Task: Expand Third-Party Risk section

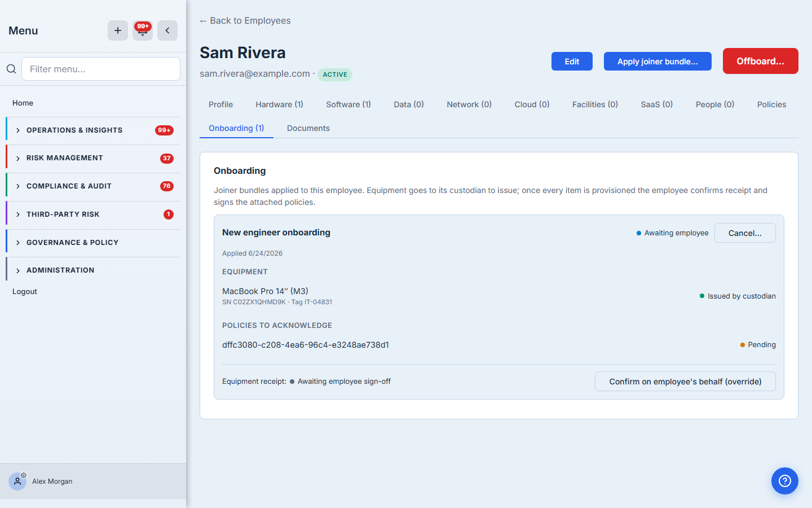Action: point(93,214)
